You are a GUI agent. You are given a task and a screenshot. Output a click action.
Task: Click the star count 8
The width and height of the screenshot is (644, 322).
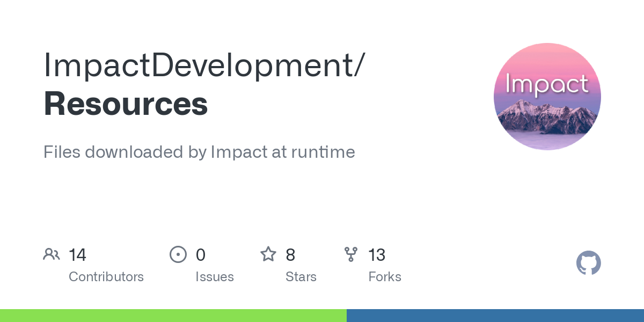pyautogui.click(x=290, y=255)
